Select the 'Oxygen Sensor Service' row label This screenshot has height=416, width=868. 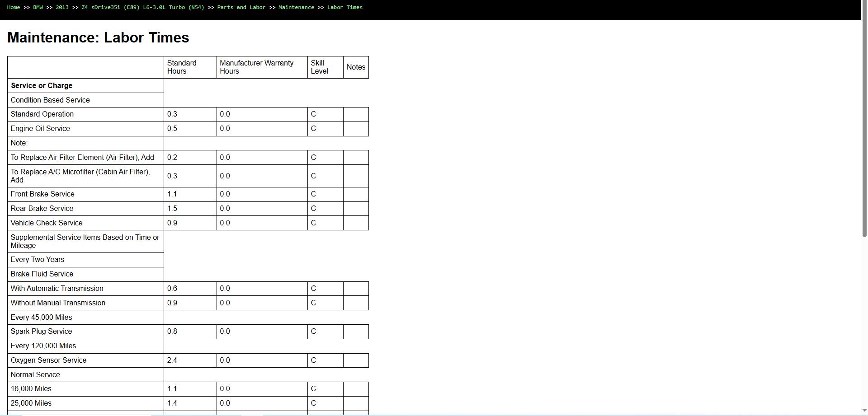pyautogui.click(x=48, y=360)
